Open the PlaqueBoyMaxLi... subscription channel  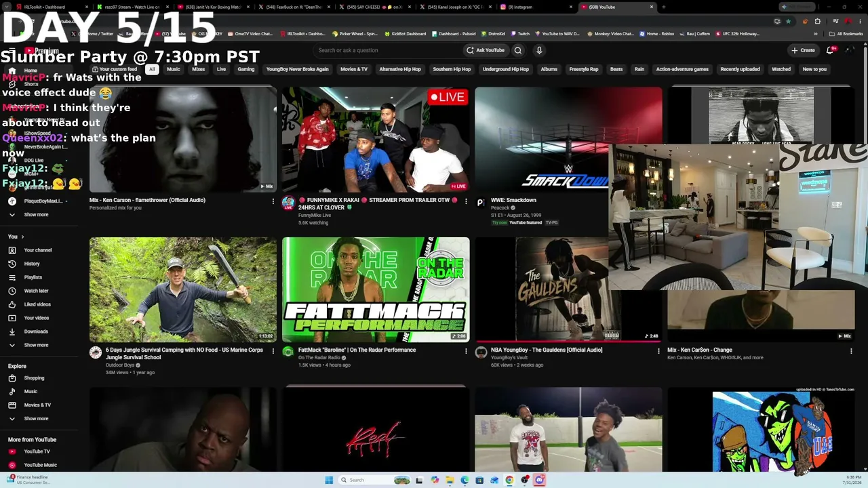point(43,201)
